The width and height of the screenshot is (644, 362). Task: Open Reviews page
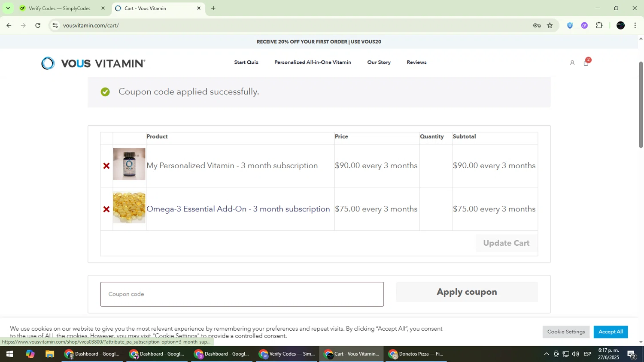[x=416, y=63]
